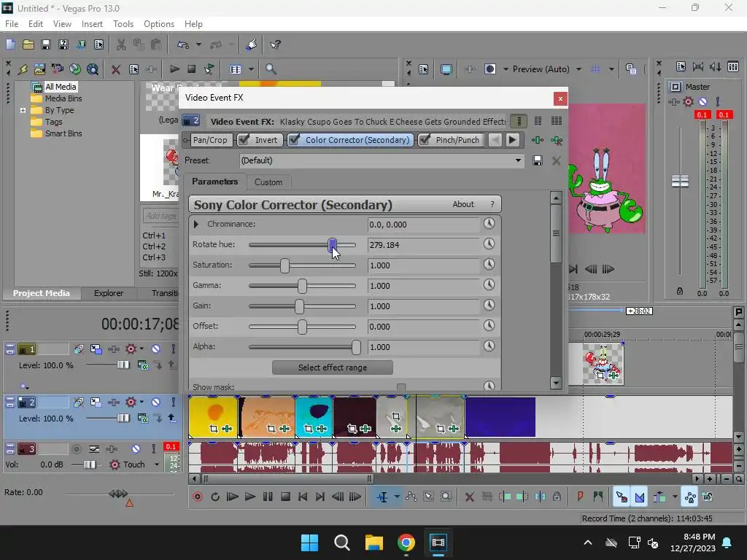Mute video track 2
The width and height of the screenshot is (747, 560).
156,402
